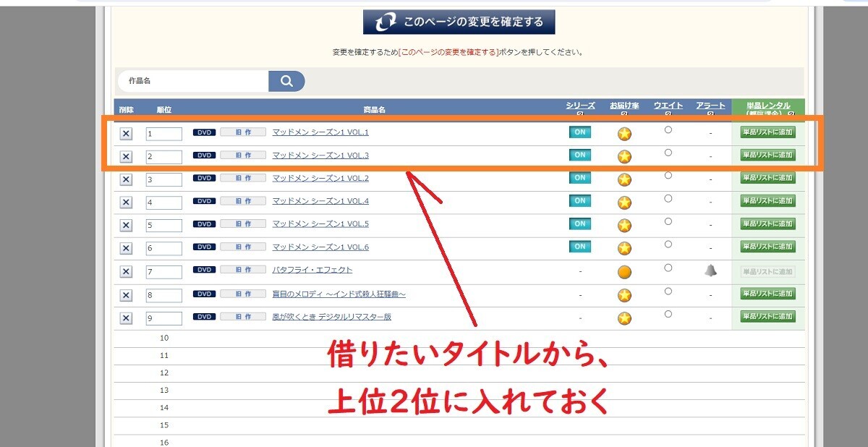Click the alert bell icon for バタフライ・エフェクト
The width and height of the screenshot is (868, 447).
coord(710,271)
